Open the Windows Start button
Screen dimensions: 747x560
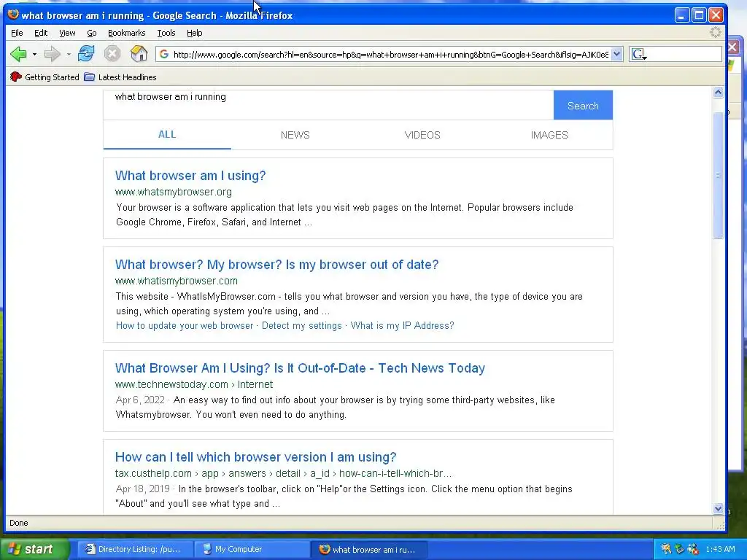34,549
